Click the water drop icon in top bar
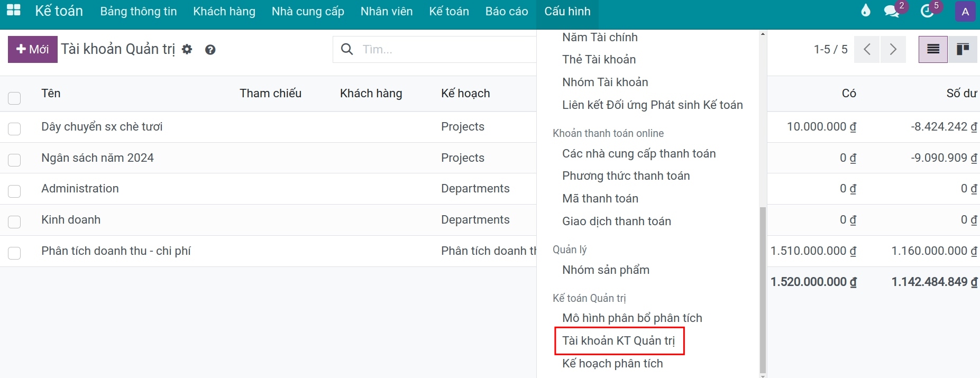This screenshot has width=980, height=378. pyautogui.click(x=866, y=11)
